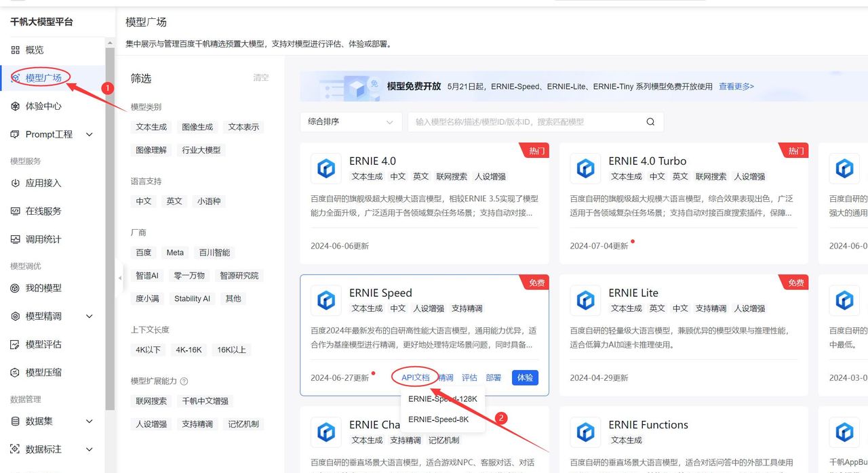Open the ERNIE 4.0 Turbo model title
Viewport: 868px width, 473px height.
[648, 161]
